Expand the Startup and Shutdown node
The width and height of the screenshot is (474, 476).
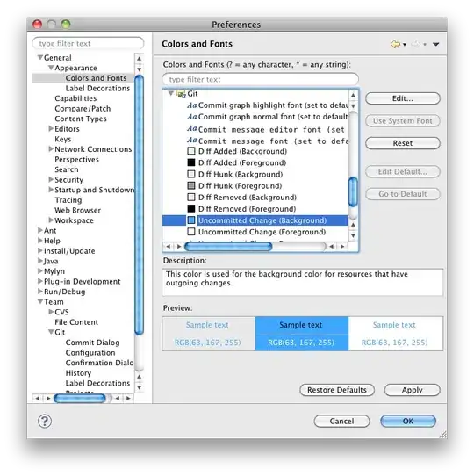coord(51,190)
